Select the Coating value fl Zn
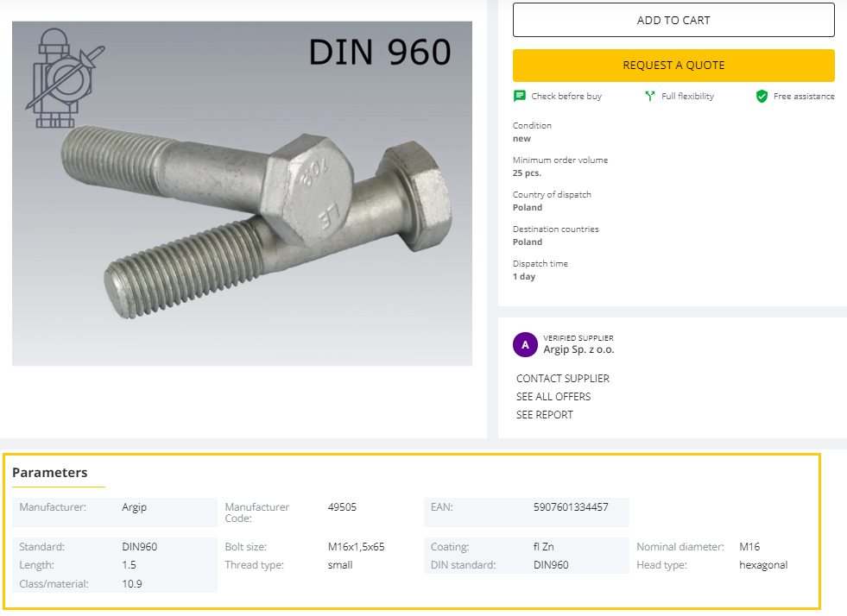 (543, 546)
